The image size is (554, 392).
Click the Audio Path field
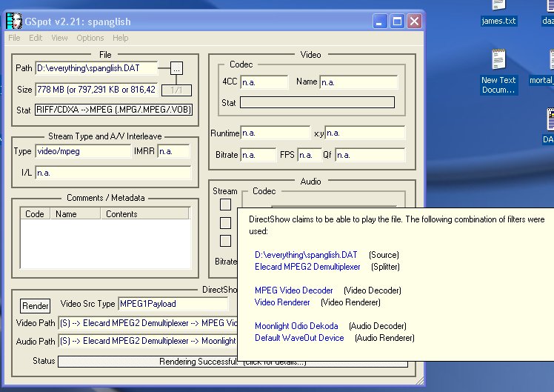(x=147, y=341)
